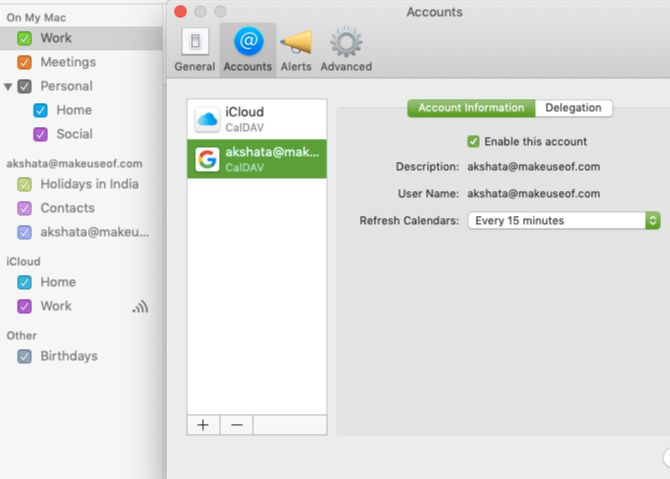The width and height of the screenshot is (670, 479).
Task: Switch to the Account Information tab
Action: point(470,108)
